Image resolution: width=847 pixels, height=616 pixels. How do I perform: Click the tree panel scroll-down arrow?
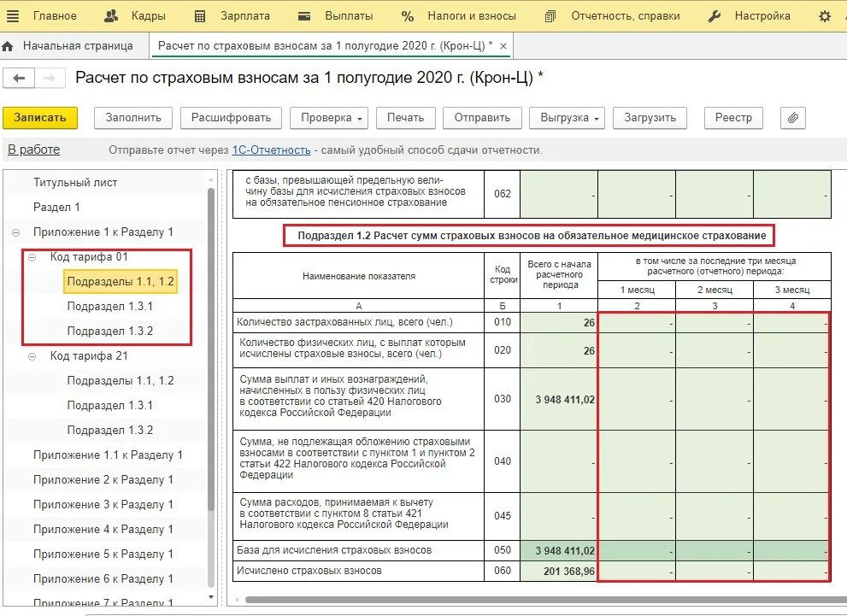[x=211, y=598]
